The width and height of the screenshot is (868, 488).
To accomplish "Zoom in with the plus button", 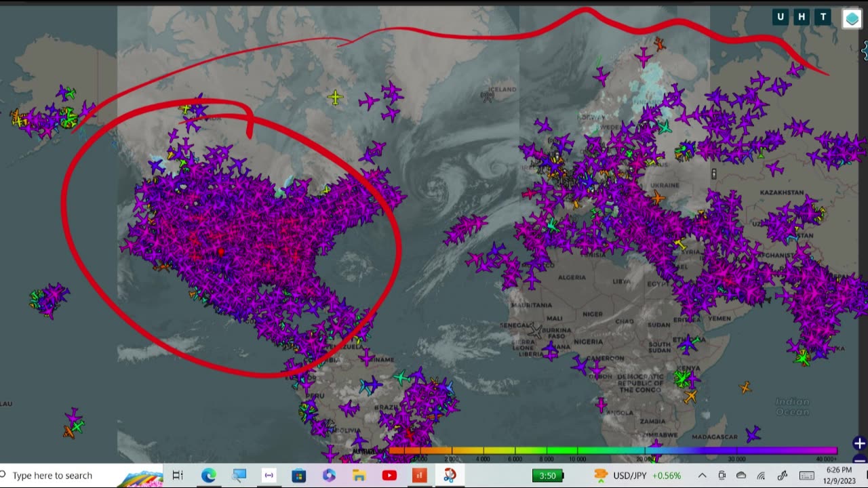I will pyautogui.click(x=859, y=443).
